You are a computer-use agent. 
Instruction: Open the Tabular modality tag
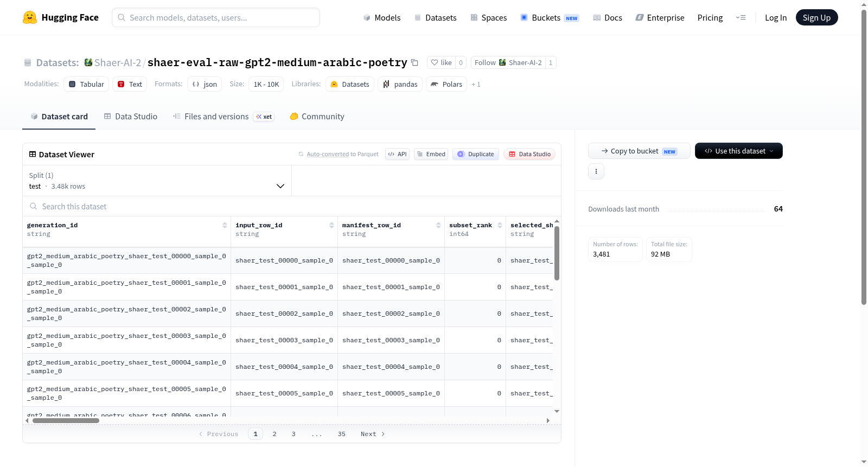coord(86,84)
